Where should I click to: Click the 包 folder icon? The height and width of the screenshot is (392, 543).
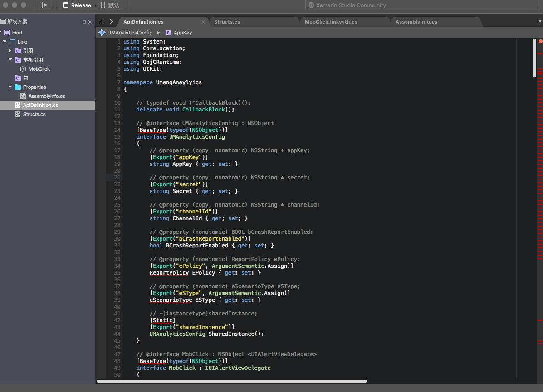[x=18, y=78]
